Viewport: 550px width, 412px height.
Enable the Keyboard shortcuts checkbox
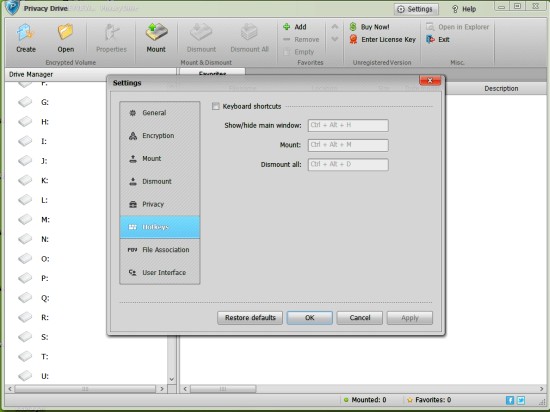[x=216, y=106]
